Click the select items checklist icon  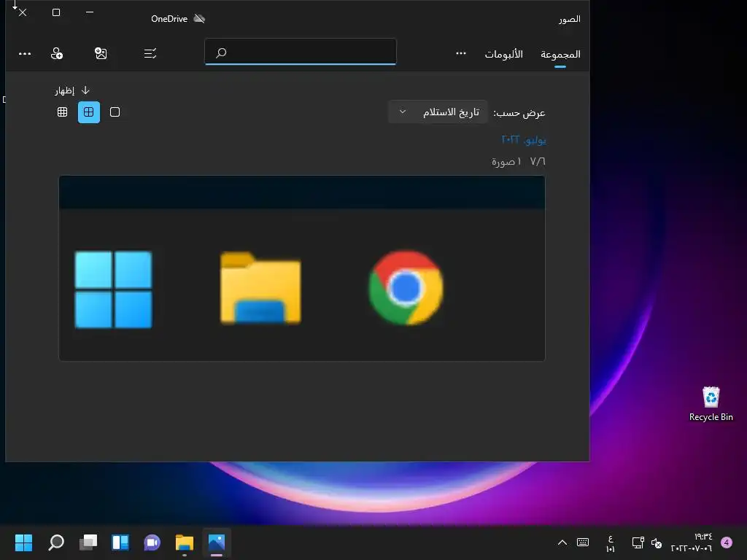[x=150, y=53]
